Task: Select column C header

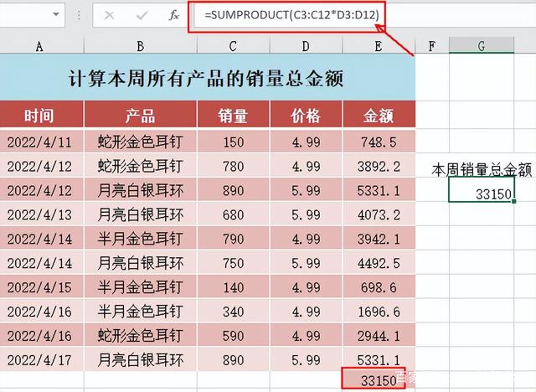Action: pos(234,46)
